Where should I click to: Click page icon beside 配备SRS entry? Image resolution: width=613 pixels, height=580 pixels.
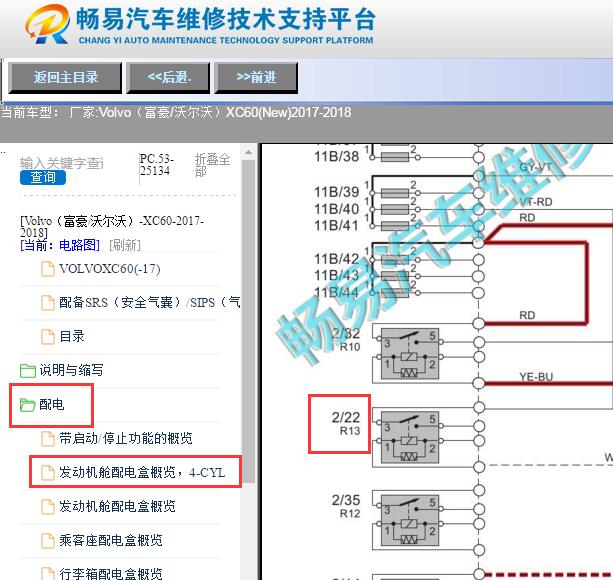(x=48, y=303)
